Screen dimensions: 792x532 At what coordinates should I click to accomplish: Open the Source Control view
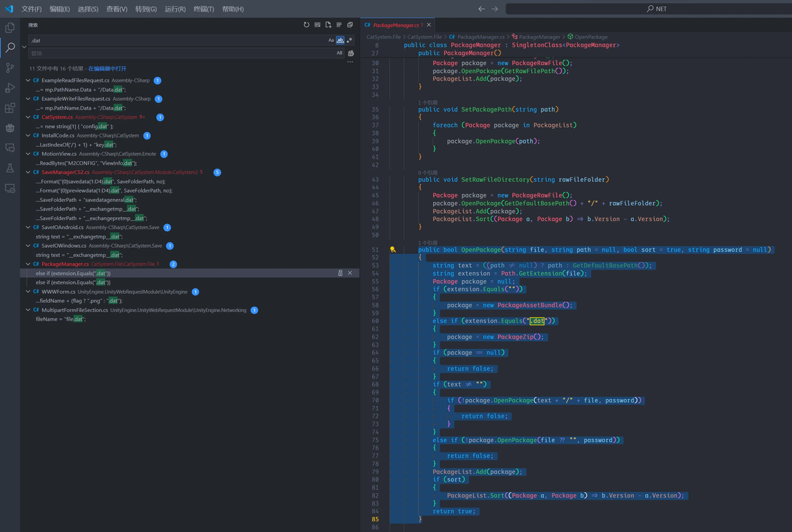point(9,68)
